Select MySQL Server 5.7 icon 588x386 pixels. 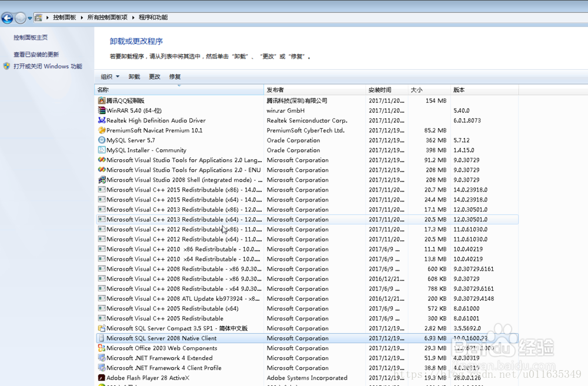click(102, 140)
